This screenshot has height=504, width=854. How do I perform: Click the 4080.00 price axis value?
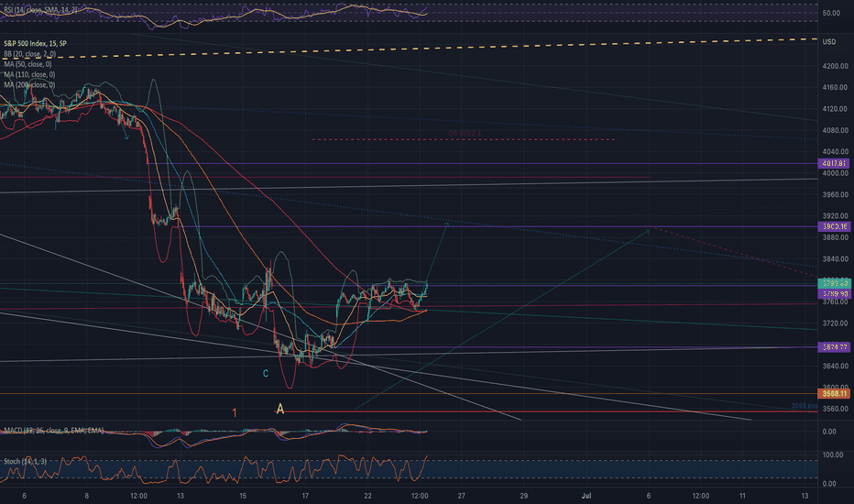click(x=836, y=130)
